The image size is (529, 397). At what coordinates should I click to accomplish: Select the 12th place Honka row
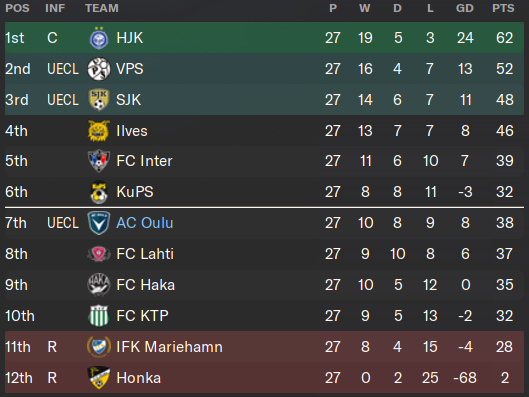point(264,378)
